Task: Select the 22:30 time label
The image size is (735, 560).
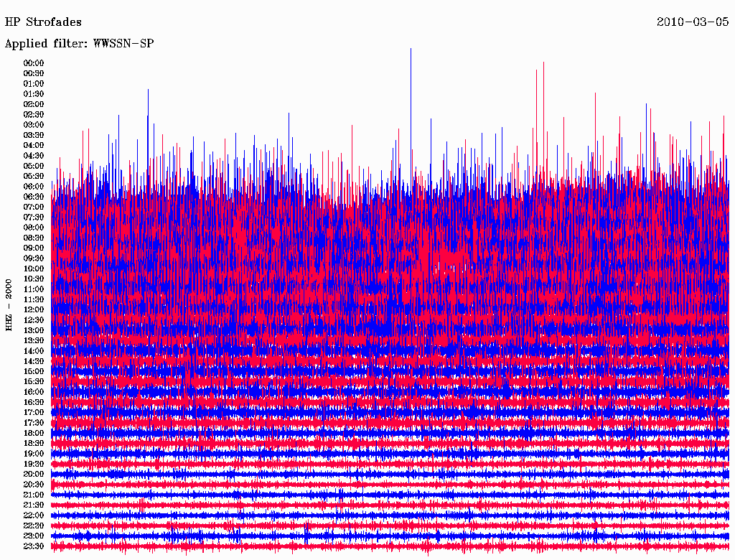Action: (x=34, y=526)
